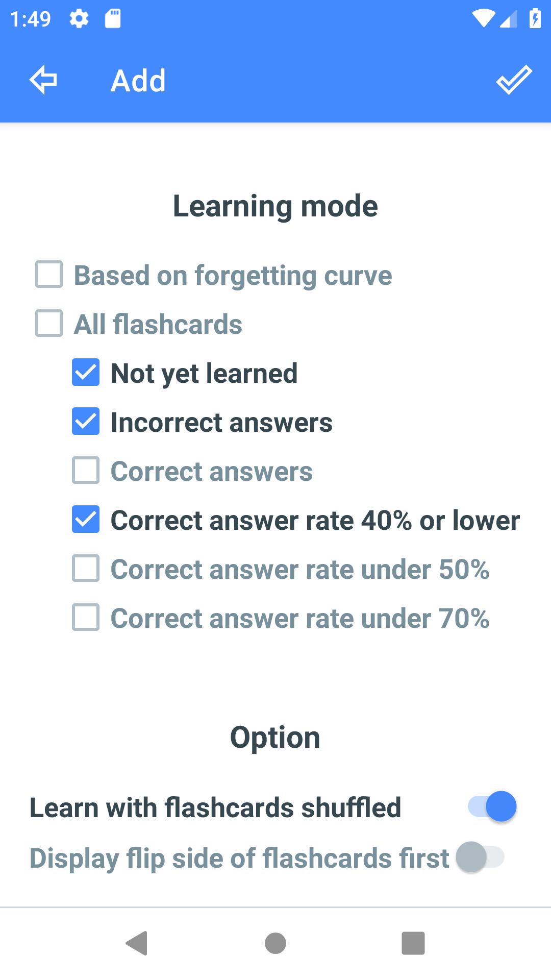Uncheck Not yet learned checkbox

tap(86, 373)
